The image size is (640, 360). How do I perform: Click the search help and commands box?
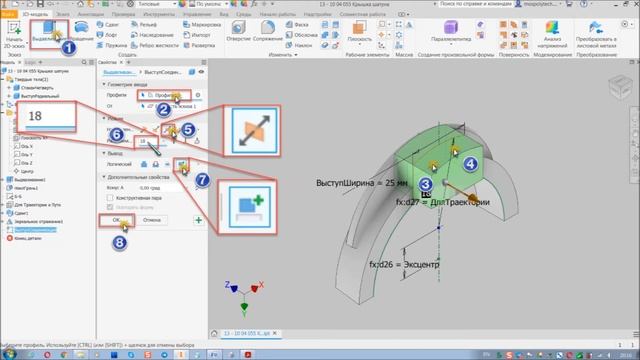[x=476, y=4]
